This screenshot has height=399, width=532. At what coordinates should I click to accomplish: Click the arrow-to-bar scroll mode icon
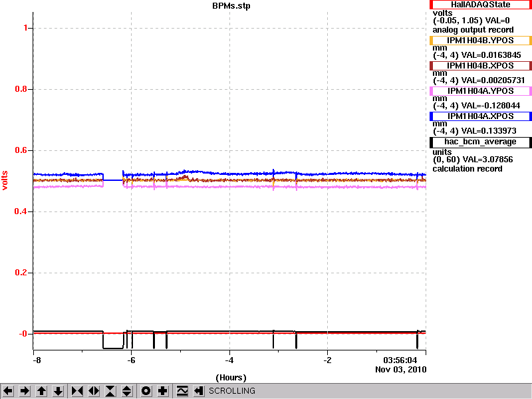tap(199, 391)
